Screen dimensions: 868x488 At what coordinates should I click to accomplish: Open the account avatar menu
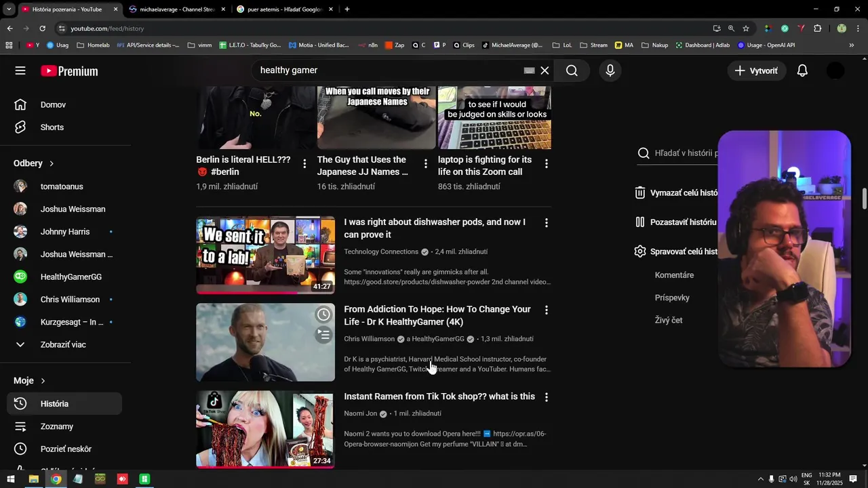(x=836, y=70)
